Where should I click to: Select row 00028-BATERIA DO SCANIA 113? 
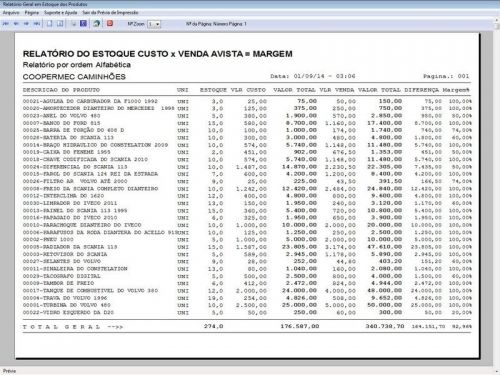click(247, 137)
